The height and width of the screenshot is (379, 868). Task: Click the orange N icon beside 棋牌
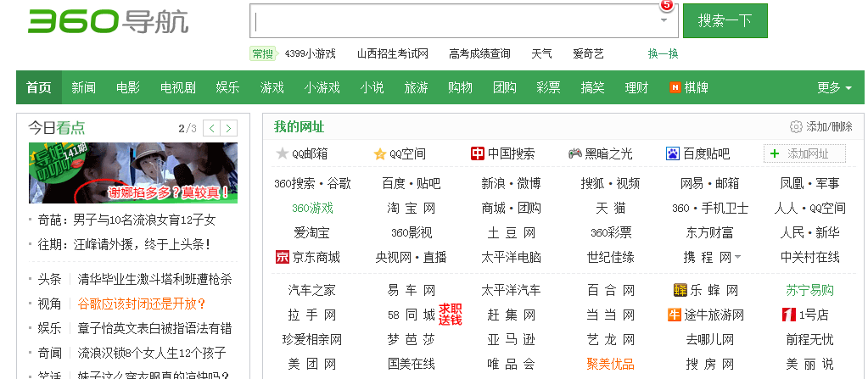click(675, 87)
